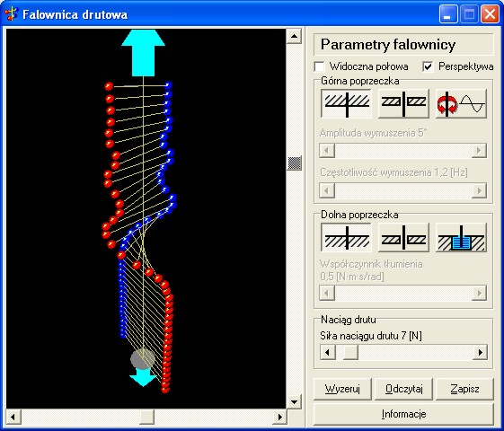Select fixed lower crossbar icon
This screenshot has height=431, width=504.
point(346,238)
